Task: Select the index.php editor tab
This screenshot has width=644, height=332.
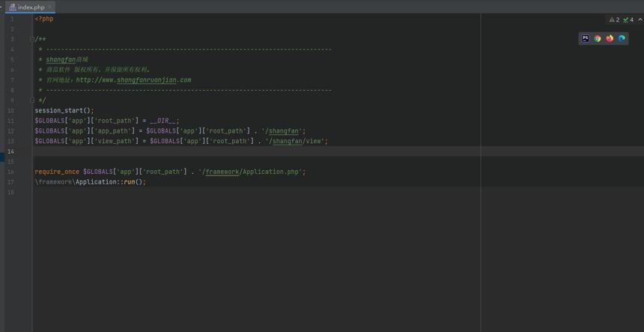Action: pos(30,7)
